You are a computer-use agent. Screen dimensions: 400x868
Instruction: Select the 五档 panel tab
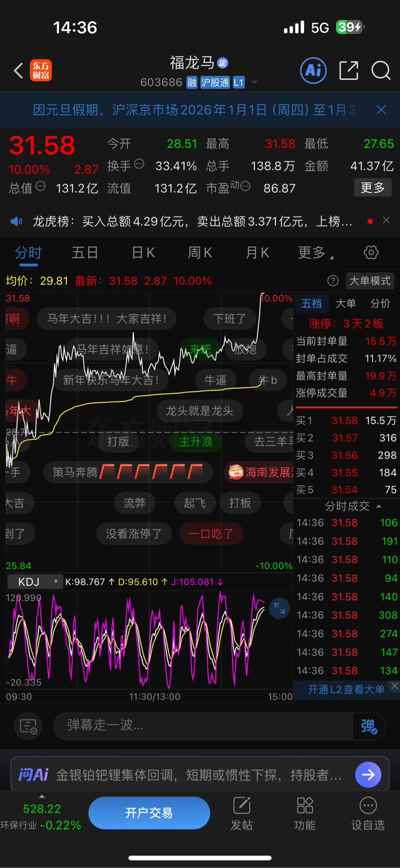pos(311,303)
